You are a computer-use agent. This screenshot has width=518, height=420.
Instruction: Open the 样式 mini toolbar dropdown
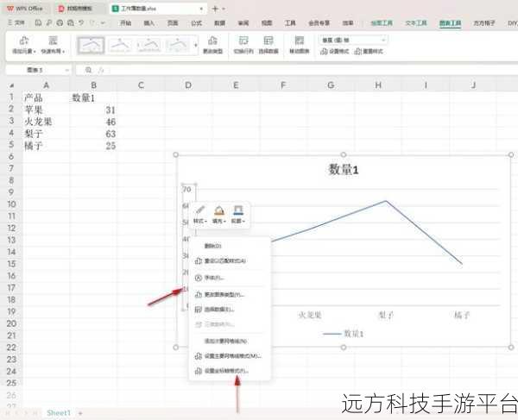(x=200, y=215)
